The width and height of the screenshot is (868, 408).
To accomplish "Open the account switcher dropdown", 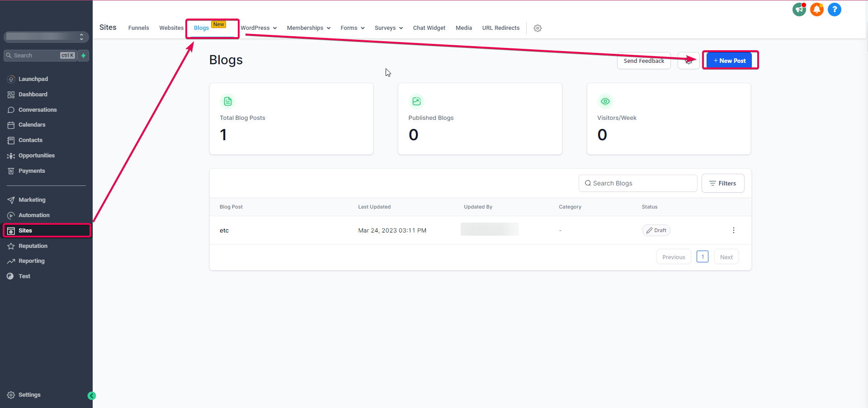I will click(46, 37).
